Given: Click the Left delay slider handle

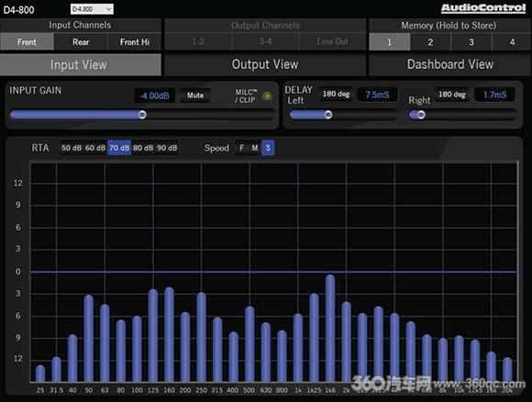Looking at the screenshot, I should pyautogui.click(x=328, y=115).
